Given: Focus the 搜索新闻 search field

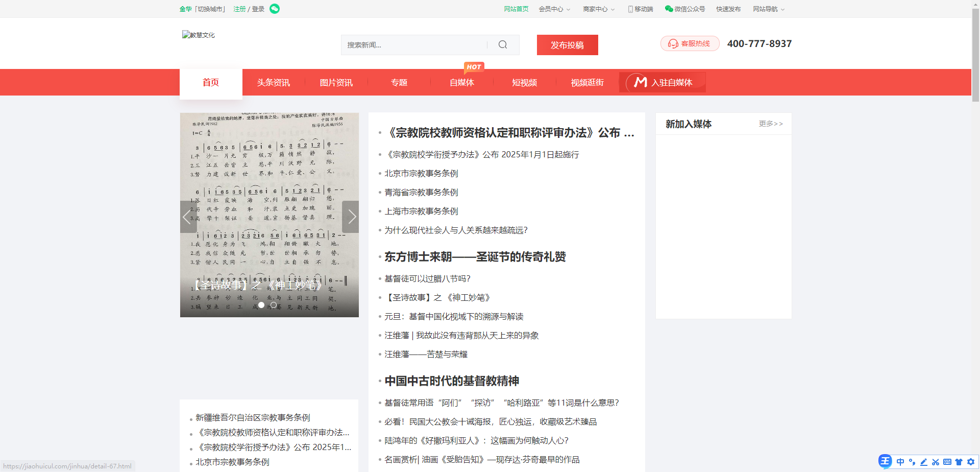Looking at the screenshot, I should (414, 45).
